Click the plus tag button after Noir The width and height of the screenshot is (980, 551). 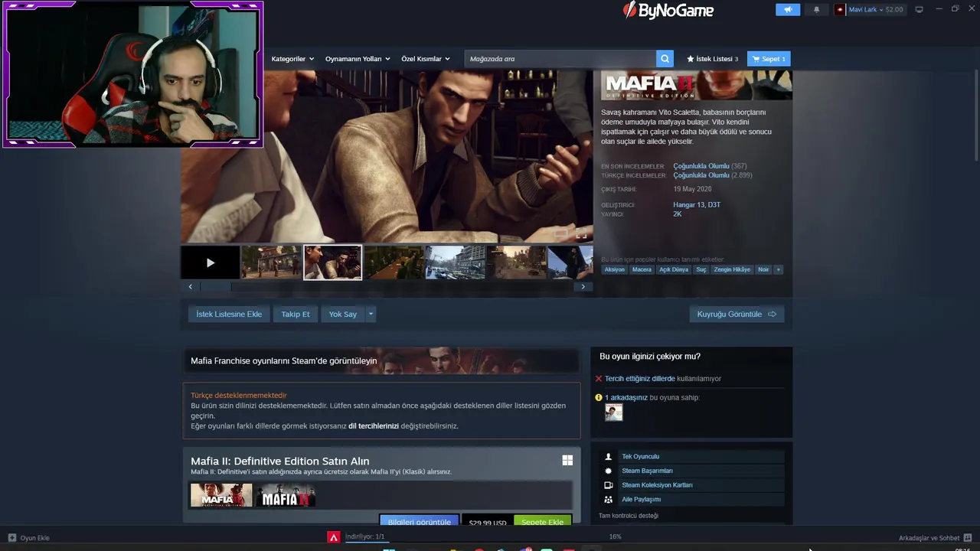tap(779, 269)
